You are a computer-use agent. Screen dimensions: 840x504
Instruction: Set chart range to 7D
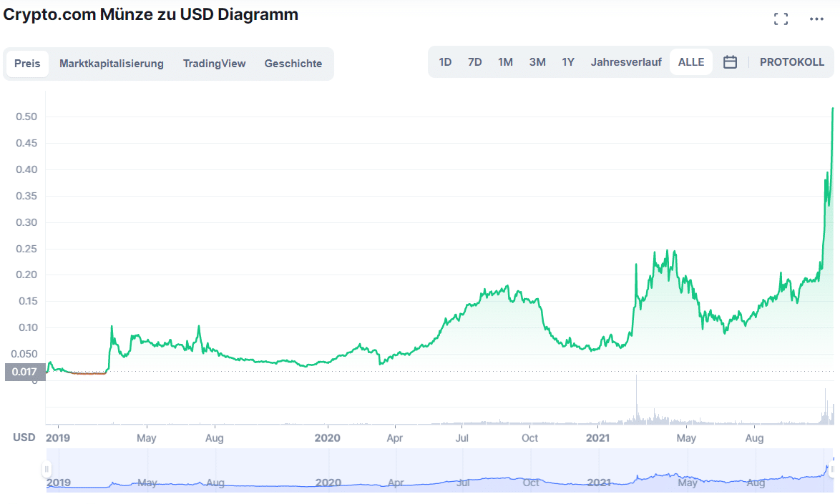[x=474, y=62]
